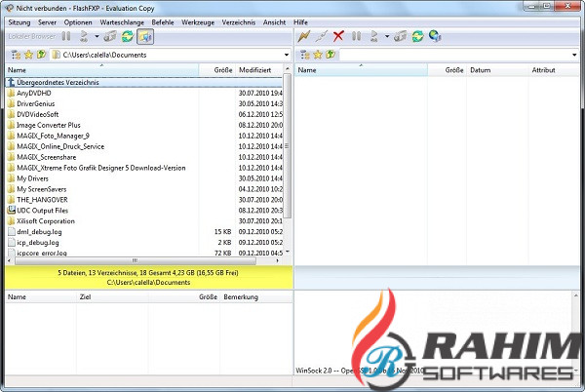Open left pane favorites star
585x392 pixels.
pos(28,55)
